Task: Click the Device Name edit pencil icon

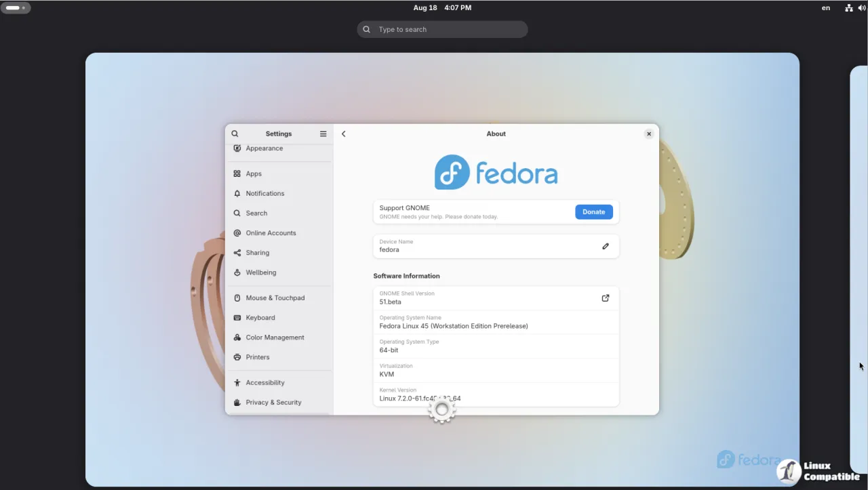Action: pos(606,246)
